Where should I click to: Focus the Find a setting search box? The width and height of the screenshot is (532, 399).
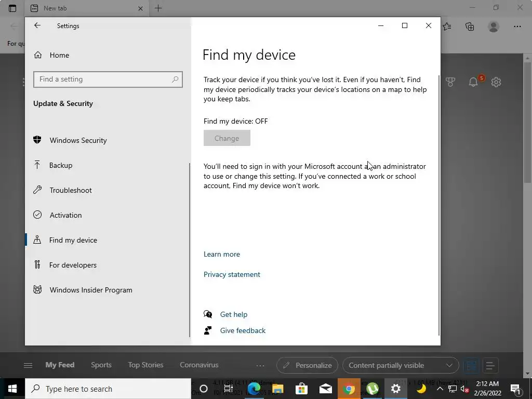tap(108, 79)
